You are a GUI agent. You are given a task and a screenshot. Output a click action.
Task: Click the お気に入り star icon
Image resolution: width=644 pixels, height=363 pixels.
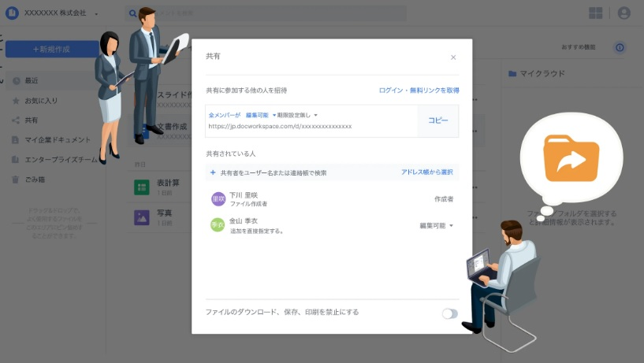click(16, 101)
